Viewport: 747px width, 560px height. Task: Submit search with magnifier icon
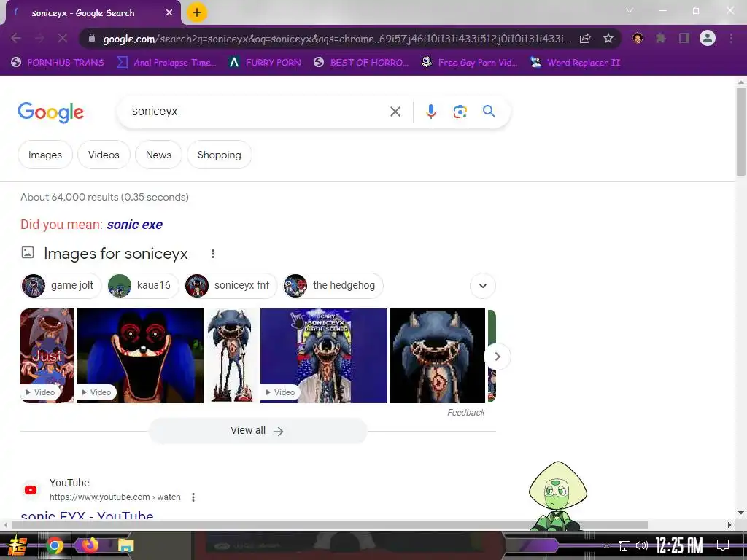pyautogui.click(x=489, y=112)
